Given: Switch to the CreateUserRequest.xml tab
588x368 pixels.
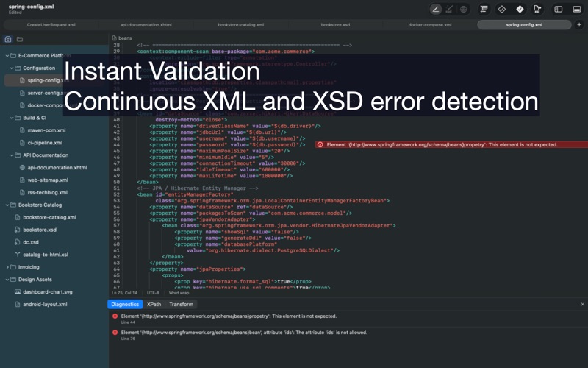Looking at the screenshot, I should (51, 25).
